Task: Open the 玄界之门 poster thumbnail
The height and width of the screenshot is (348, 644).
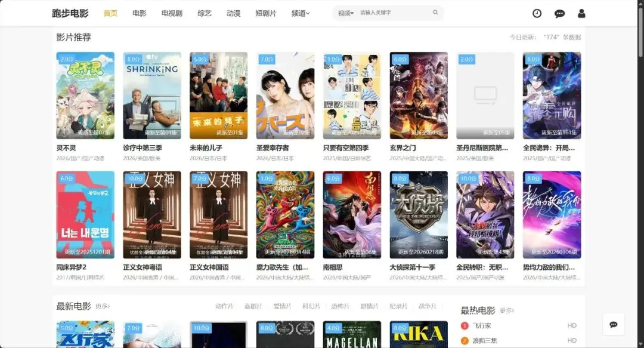Action: coord(419,96)
